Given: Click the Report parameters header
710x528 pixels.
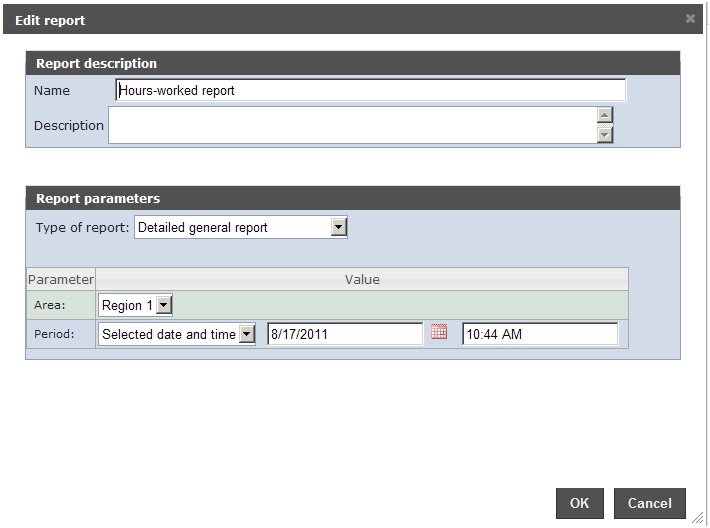Looking at the screenshot, I should (353, 198).
